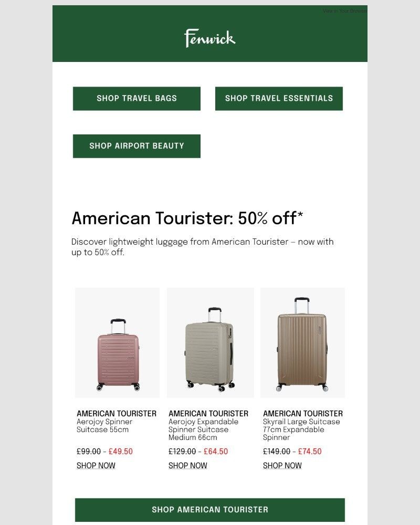The height and width of the screenshot is (525, 420).
Task: Select Aerojoy Expandable Spinner Suitcase Medium title
Action: tap(203, 429)
